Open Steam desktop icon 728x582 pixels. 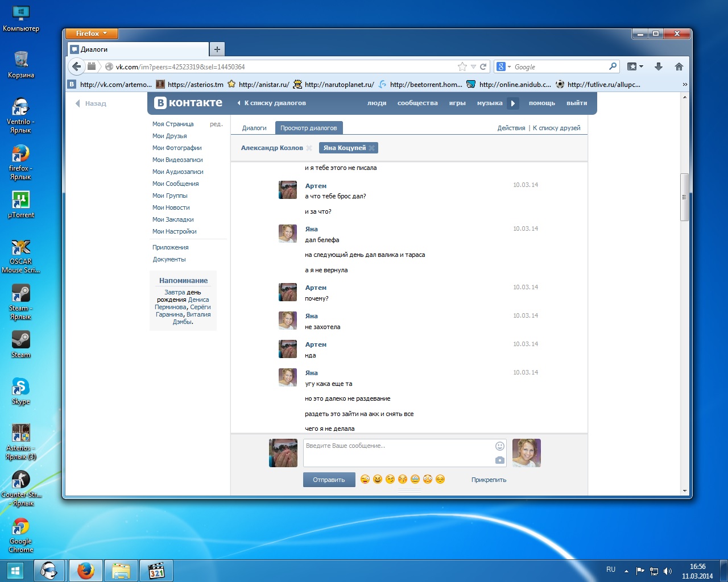tap(20, 344)
